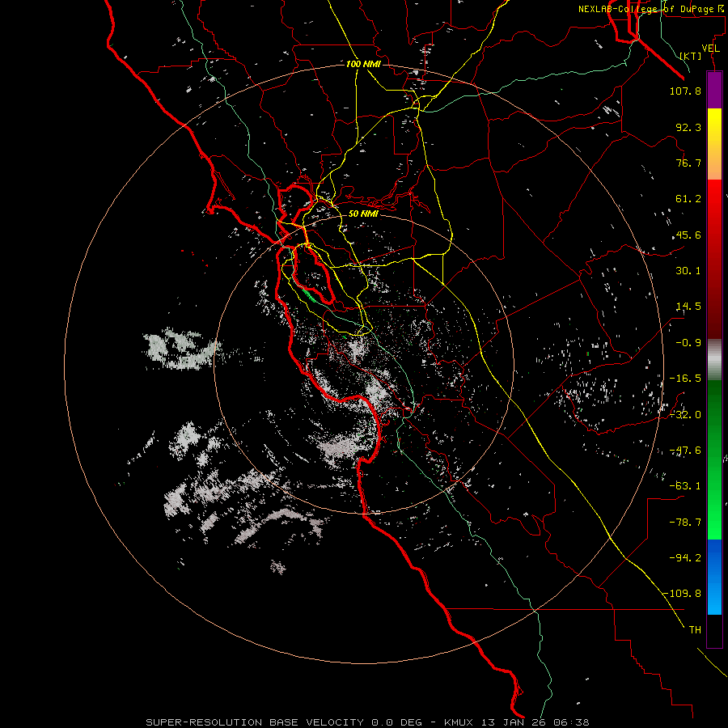The width and height of the screenshot is (728, 728).
Task: Click the -0.9 legend value
Action: pyautogui.click(x=688, y=343)
